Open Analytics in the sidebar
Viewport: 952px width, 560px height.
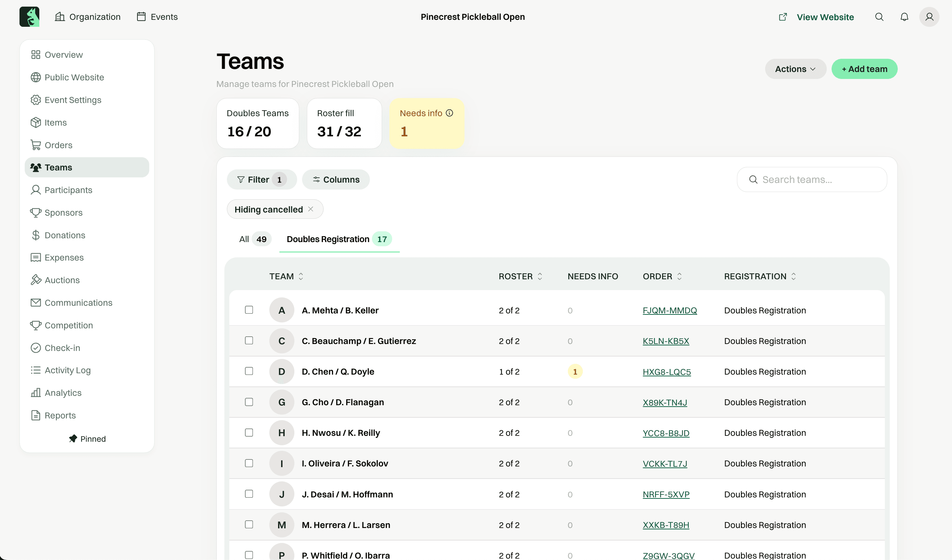click(x=87, y=393)
